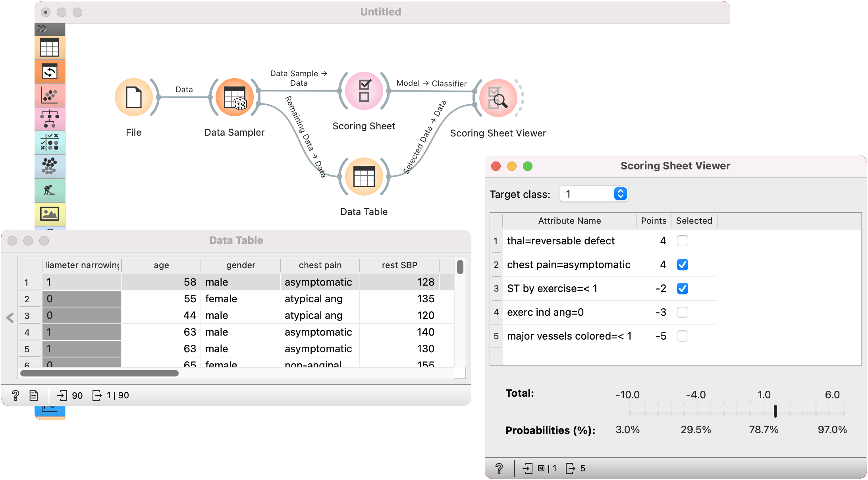
Task: Open the Target class dropdown
Action: 593,194
